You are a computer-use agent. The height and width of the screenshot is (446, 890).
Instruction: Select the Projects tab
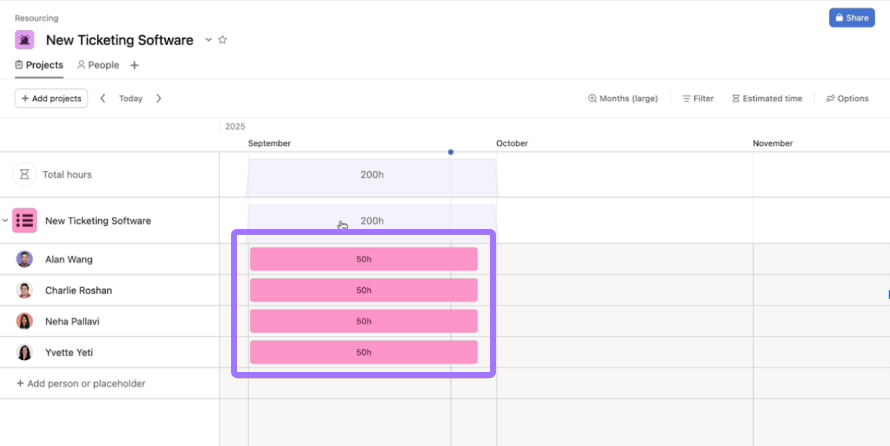[x=39, y=65]
